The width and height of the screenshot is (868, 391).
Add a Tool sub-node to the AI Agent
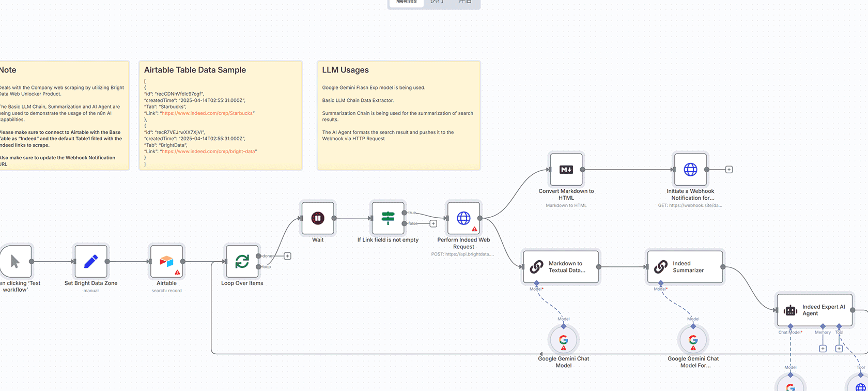[x=839, y=349]
